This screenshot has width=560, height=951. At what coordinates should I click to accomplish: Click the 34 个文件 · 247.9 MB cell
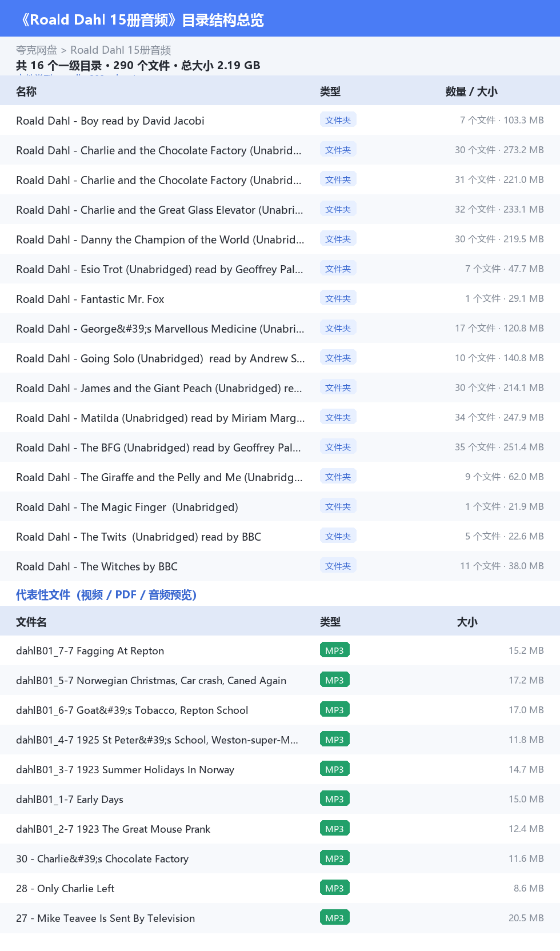499,417
